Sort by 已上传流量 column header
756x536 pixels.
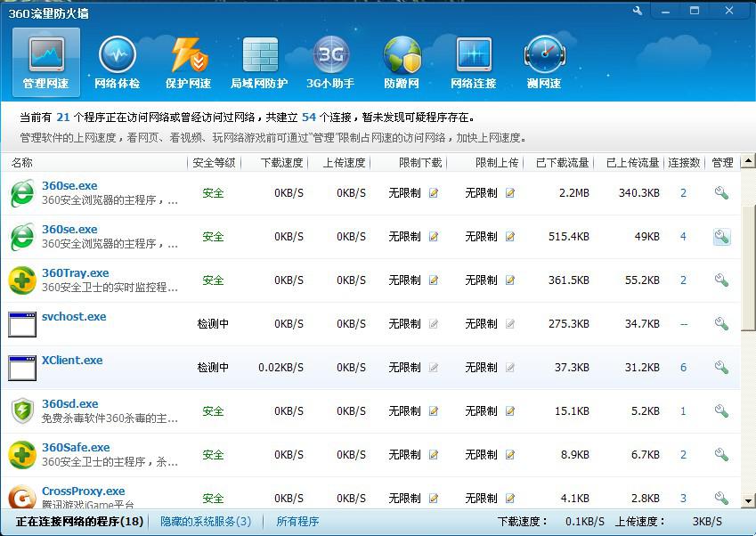click(x=632, y=163)
